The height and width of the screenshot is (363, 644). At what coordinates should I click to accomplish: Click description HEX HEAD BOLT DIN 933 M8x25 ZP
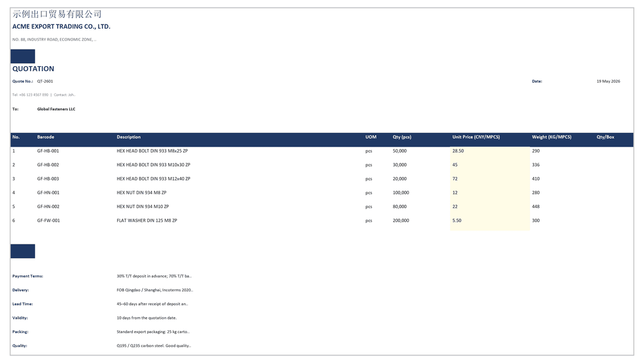pyautogui.click(x=152, y=151)
